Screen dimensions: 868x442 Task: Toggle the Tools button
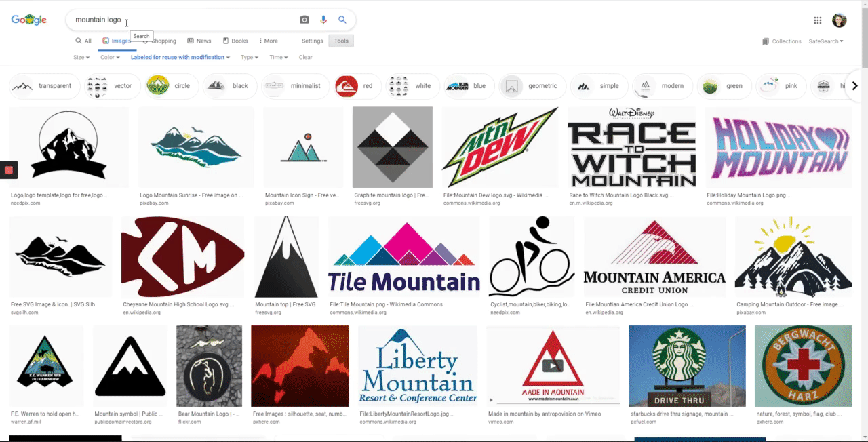(341, 41)
